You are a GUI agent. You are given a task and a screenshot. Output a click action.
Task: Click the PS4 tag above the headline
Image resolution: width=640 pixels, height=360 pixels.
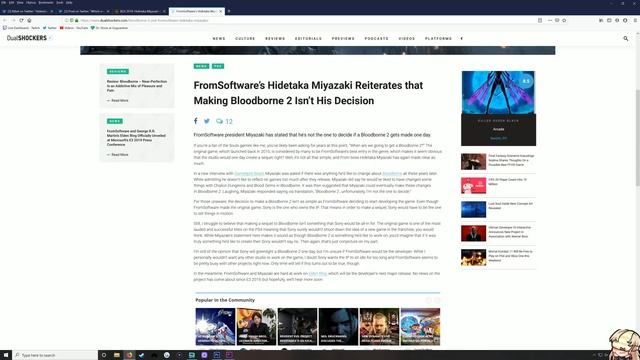pos(218,66)
